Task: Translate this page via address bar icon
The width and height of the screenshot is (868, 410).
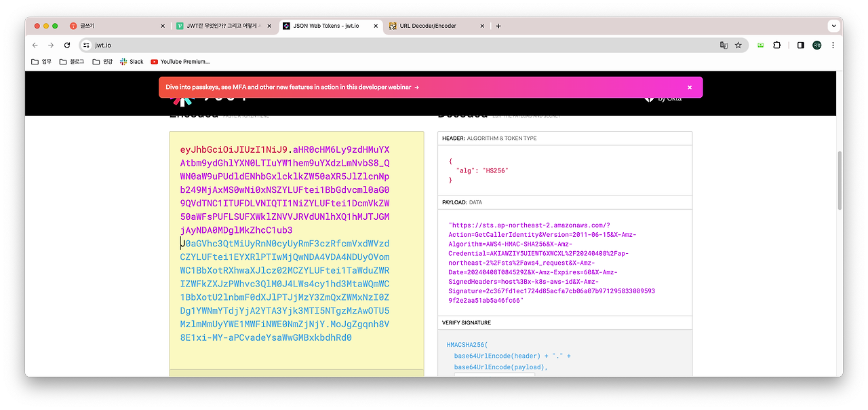Action: point(724,45)
